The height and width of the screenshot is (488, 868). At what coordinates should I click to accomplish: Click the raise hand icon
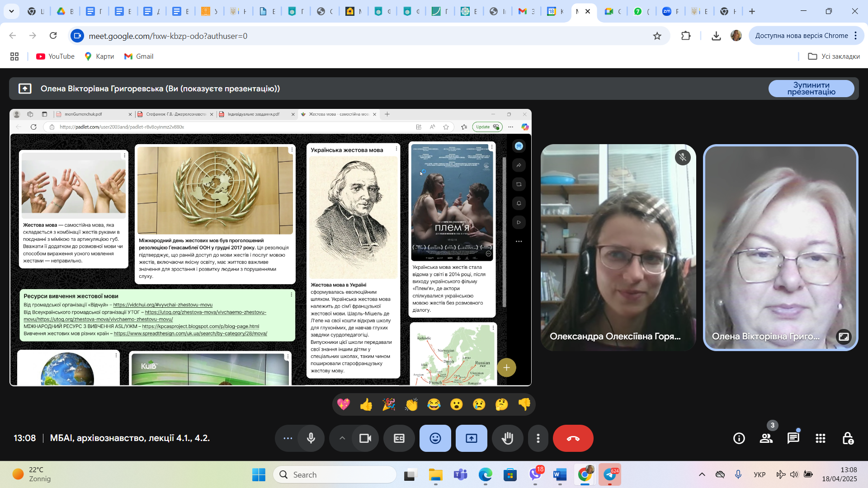507,438
